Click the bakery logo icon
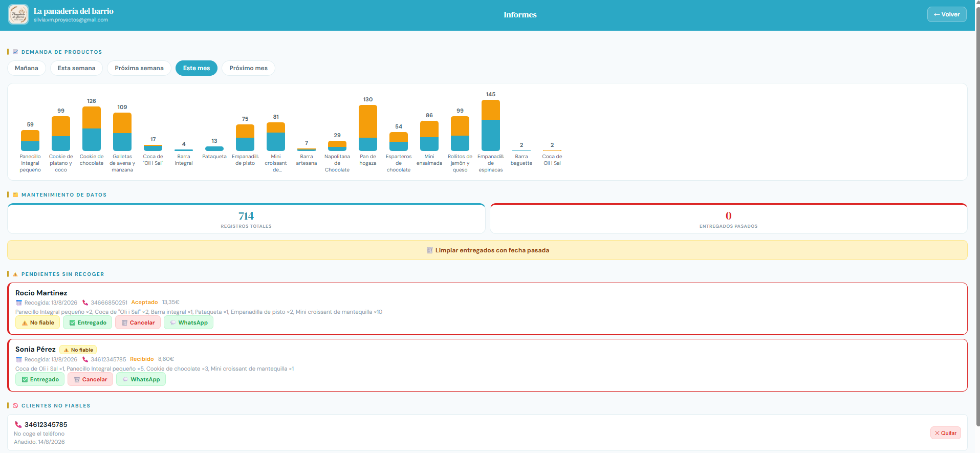This screenshot has width=980, height=453. (18, 14)
